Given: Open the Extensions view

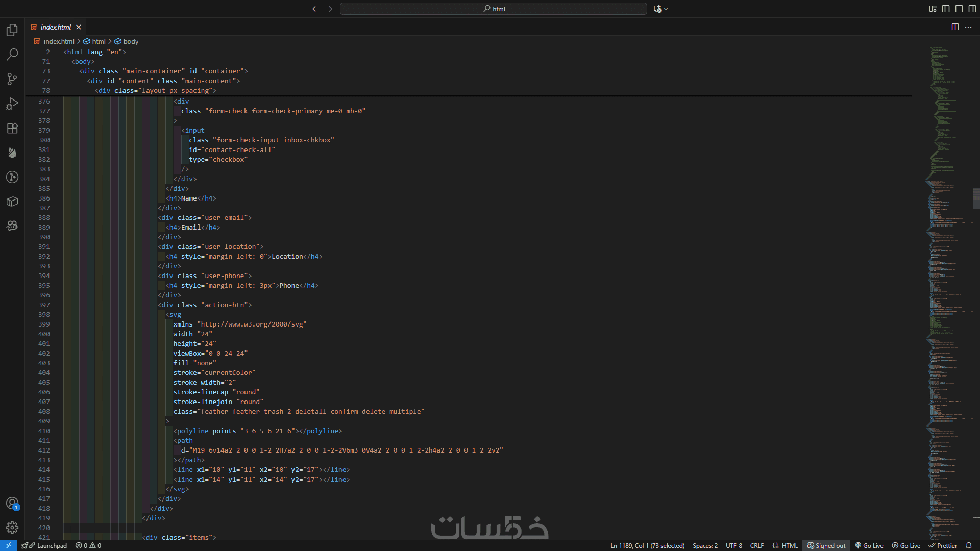Looking at the screenshot, I should tap(12, 128).
